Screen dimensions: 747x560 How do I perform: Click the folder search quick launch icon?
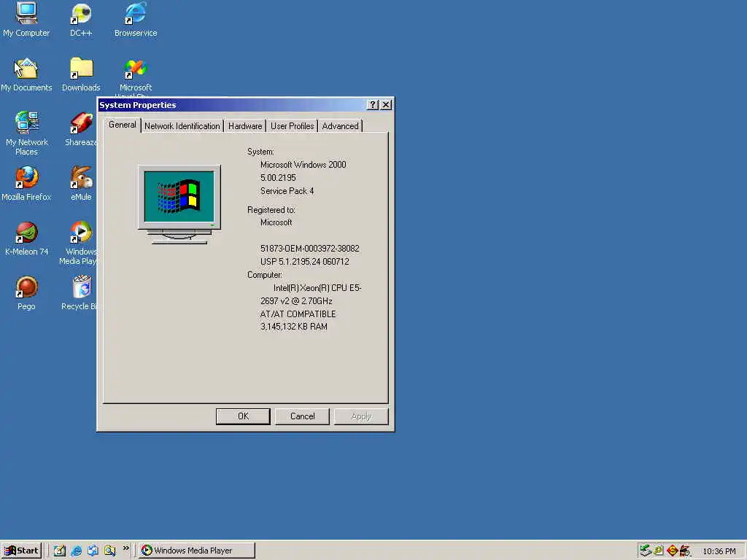pos(110,551)
